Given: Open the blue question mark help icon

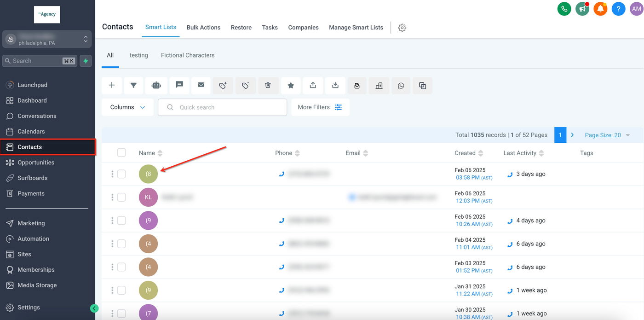Looking at the screenshot, I should point(619,9).
